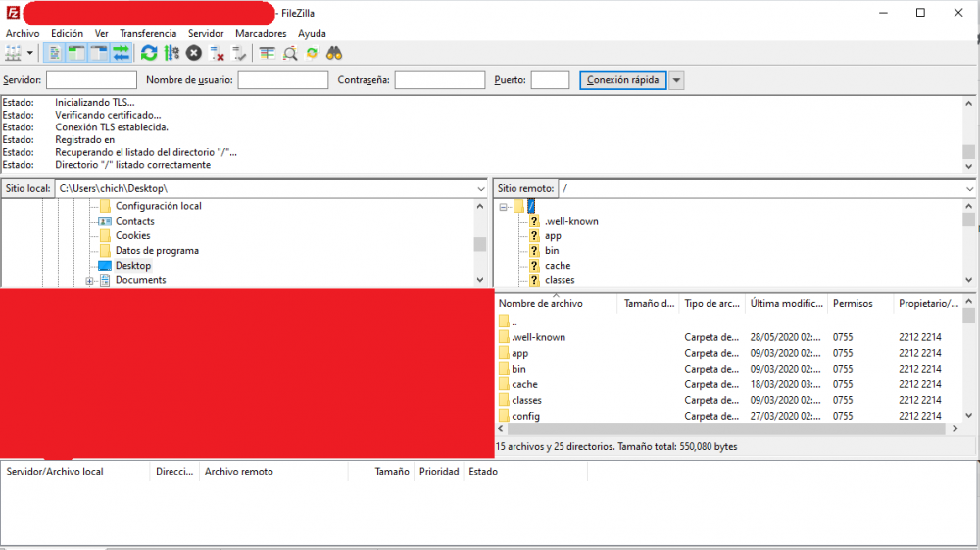Refresh the file and folder lists
Viewport: 980px width, 550px height.
tap(149, 53)
